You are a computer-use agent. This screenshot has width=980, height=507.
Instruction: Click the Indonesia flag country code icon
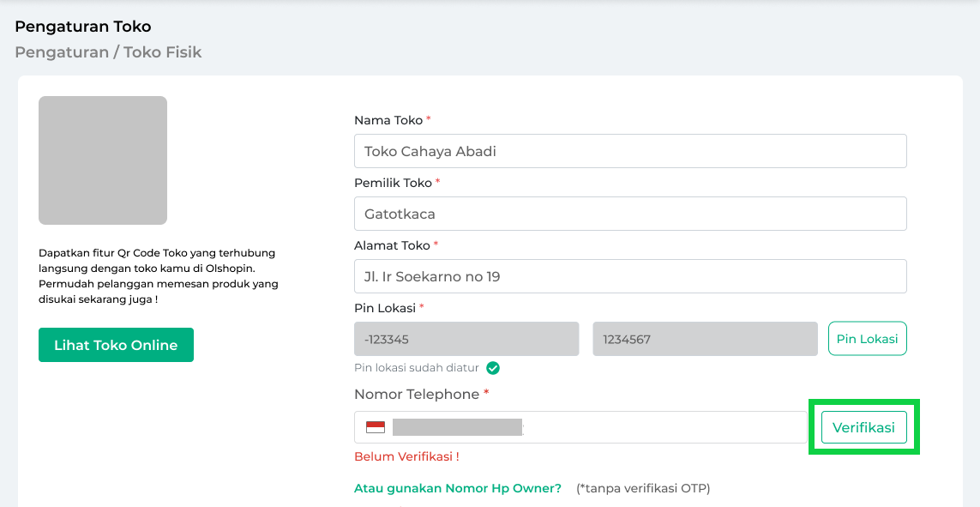point(376,427)
